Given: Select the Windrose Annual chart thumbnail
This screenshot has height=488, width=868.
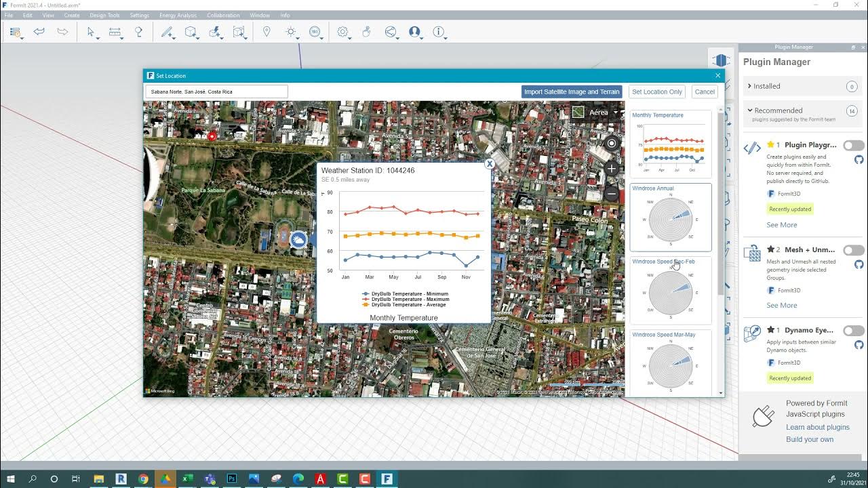Looking at the screenshot, I should pos(671,217).
